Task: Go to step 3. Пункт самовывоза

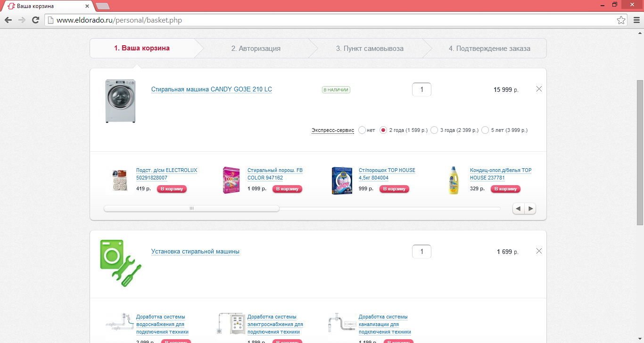Action: [x=370, y=48]
